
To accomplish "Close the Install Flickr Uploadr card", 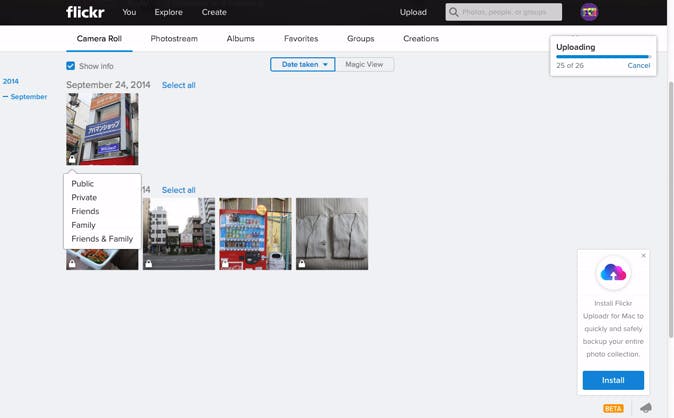I will coord(643,255).
